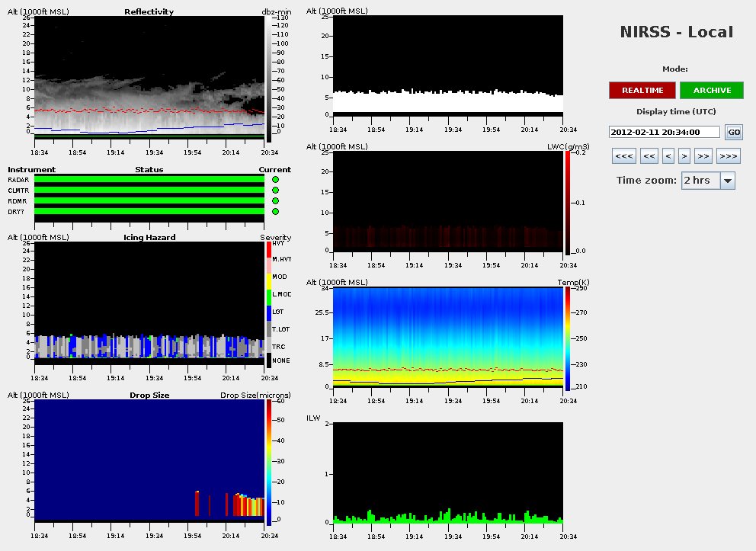
Task: Click the display time UTC field
Action: [665, 132]
